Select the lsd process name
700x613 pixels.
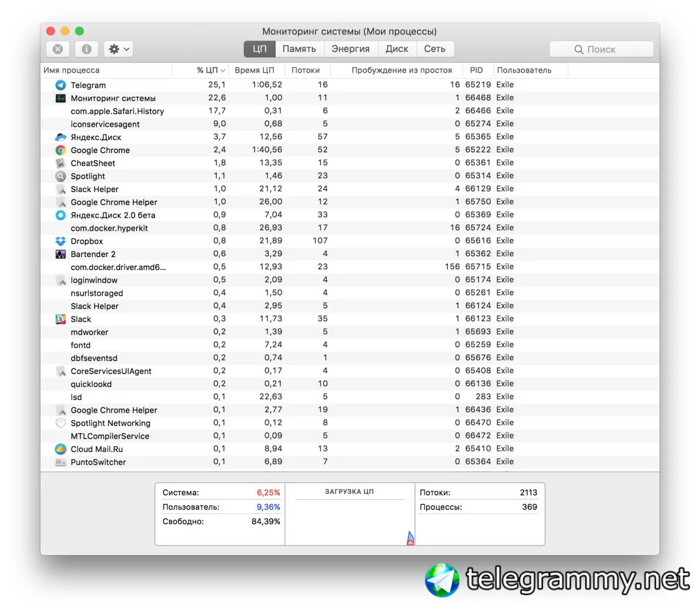77,398
